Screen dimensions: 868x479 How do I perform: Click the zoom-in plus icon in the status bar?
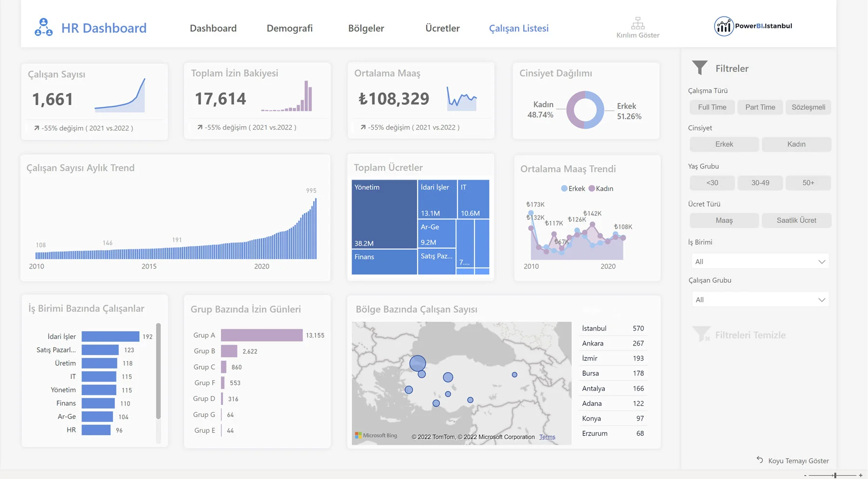coord(861,475)
